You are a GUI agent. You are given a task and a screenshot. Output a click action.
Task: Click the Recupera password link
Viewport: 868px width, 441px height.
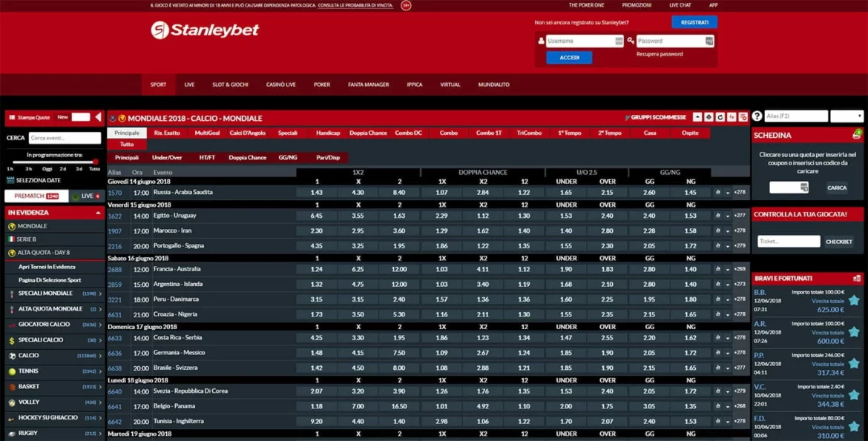[x=660, y=54]
